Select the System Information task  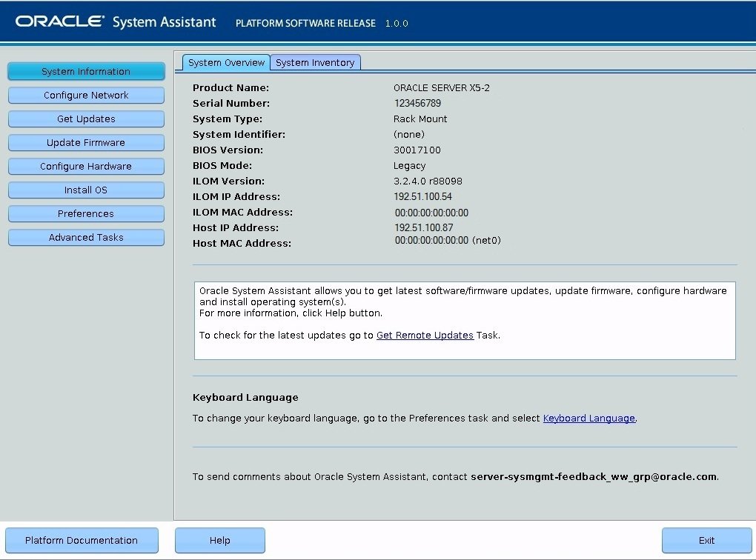[x=86, y=71]
